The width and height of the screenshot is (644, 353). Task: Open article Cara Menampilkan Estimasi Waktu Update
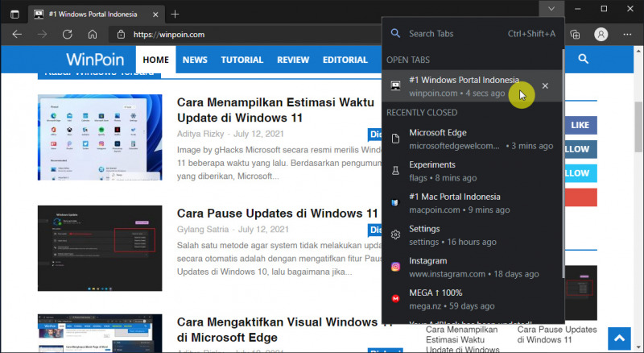(275, 110)
